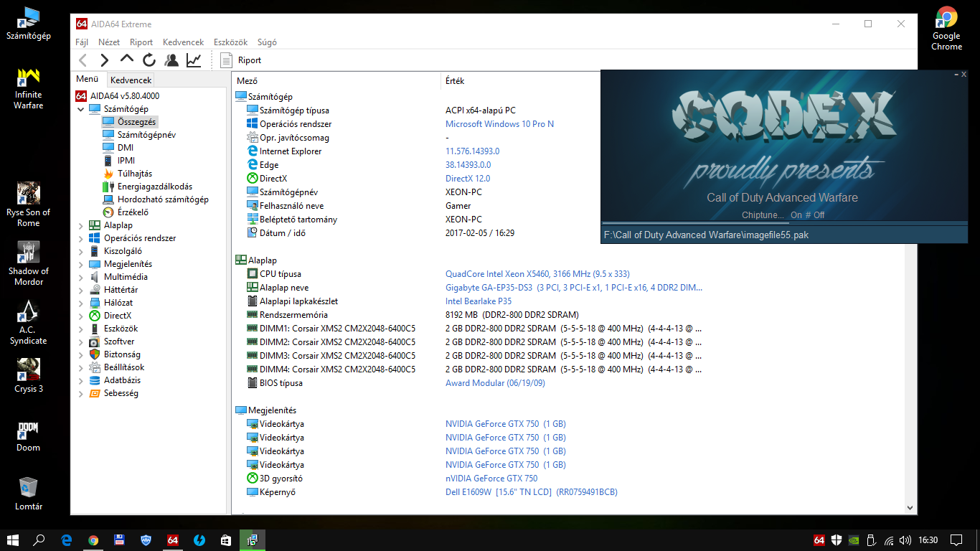Click the Adatbázis database icon
980x551 pixels.
click(95, 380)
